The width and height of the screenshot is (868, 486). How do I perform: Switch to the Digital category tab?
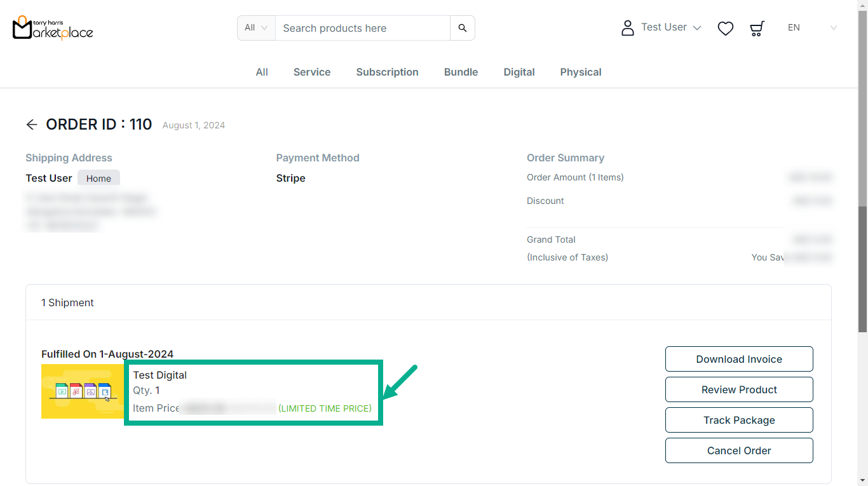click(519, 72)
